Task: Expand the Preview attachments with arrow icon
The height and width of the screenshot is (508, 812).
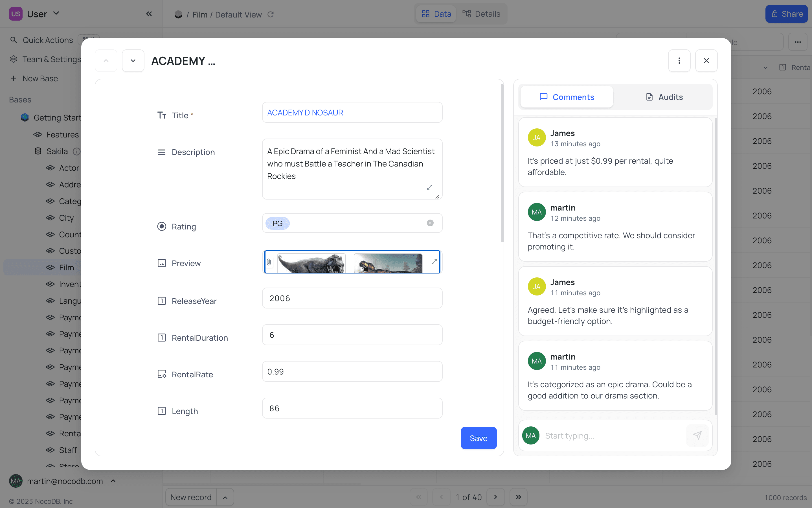Action: [434, 261]
